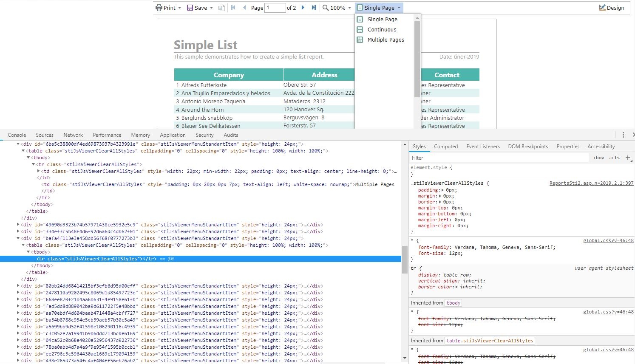The image size is (635, 364).
Task: Open the Save dropdown button
Action: [200, 8]
